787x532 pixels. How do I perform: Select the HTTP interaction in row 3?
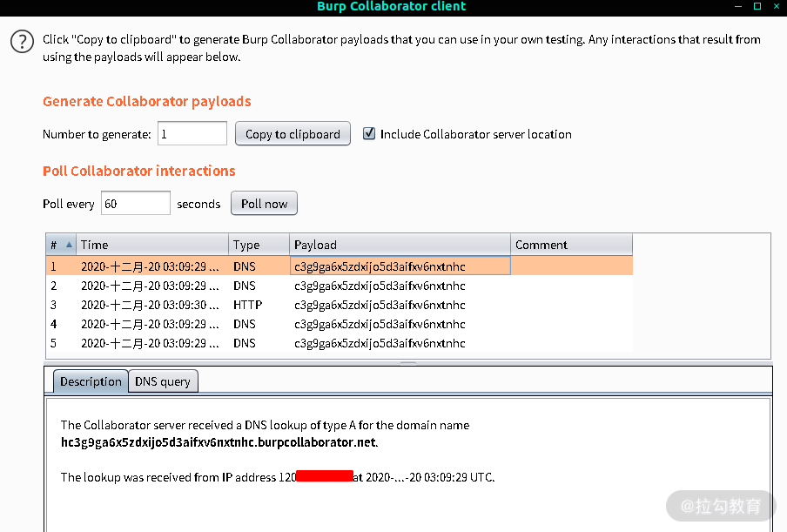click(x=340, y=305)
